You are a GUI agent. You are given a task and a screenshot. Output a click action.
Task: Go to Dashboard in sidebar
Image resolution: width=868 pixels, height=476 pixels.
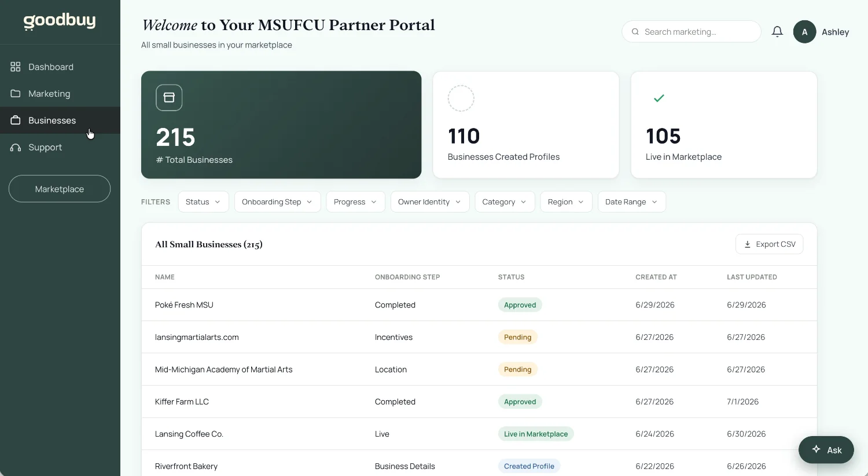(60, 67)
